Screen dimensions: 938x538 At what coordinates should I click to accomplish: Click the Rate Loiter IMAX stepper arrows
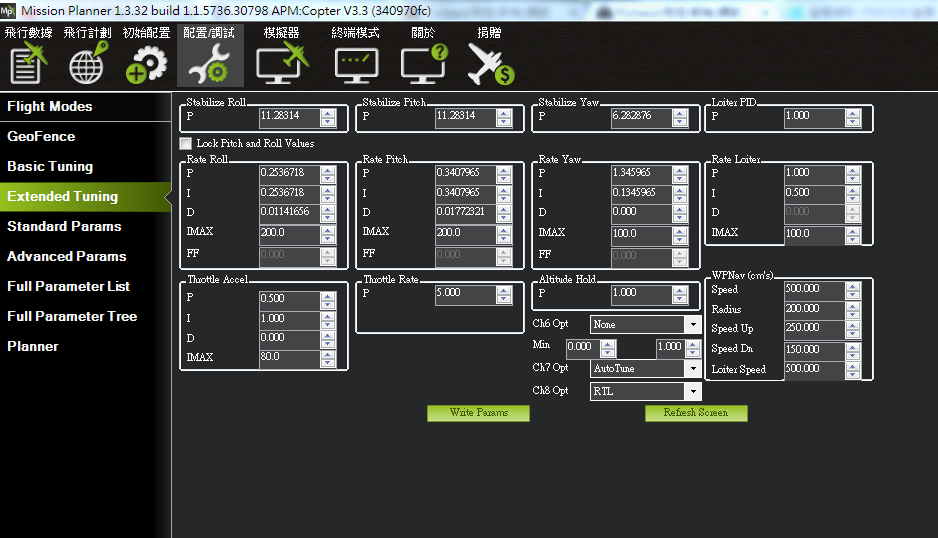pyautogui.click(x=853, y=235)
